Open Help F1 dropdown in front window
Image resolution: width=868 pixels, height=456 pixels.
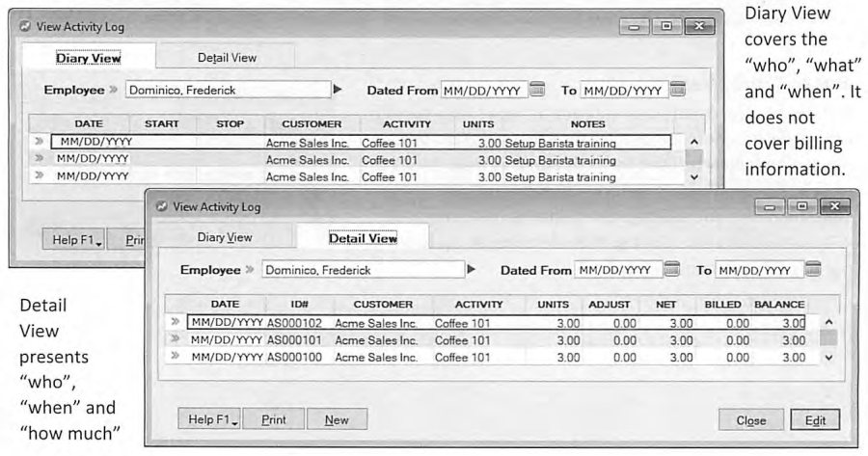coord(208,419)
